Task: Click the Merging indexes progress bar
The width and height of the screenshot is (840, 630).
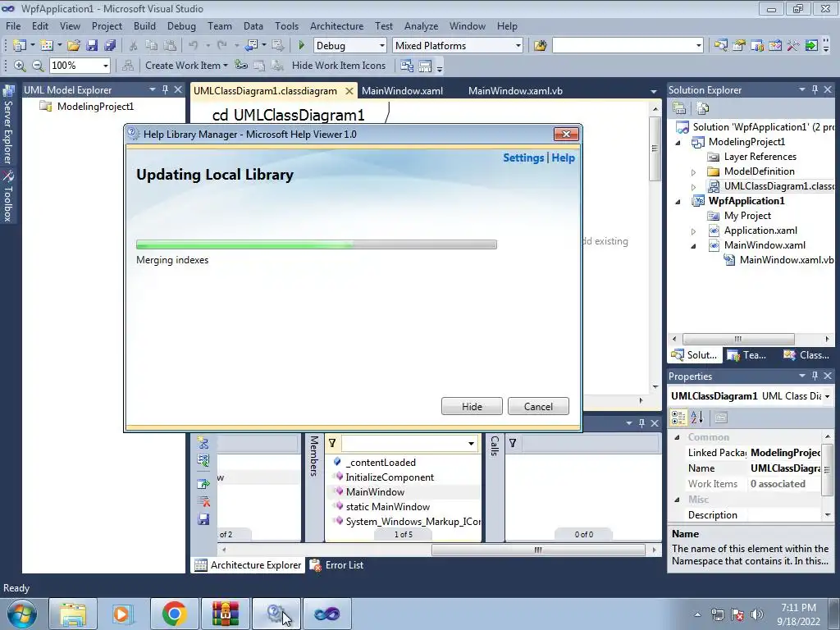Action: 317,244
